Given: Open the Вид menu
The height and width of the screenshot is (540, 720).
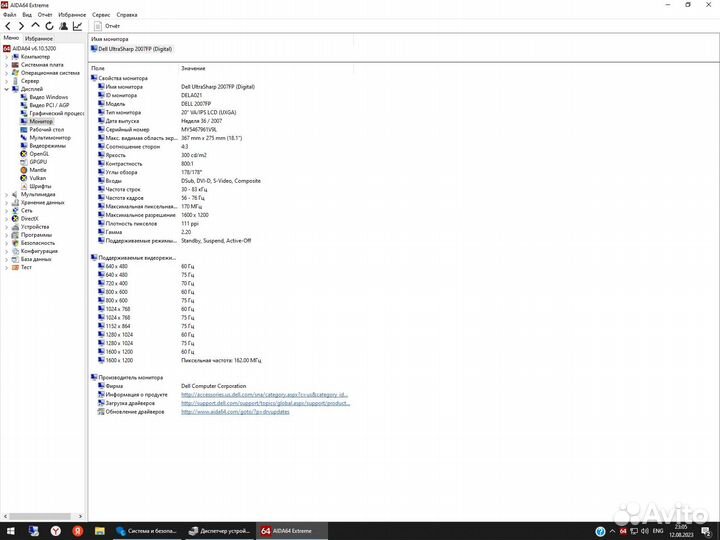Looking at the screenshot, I should tap(27, 15).
